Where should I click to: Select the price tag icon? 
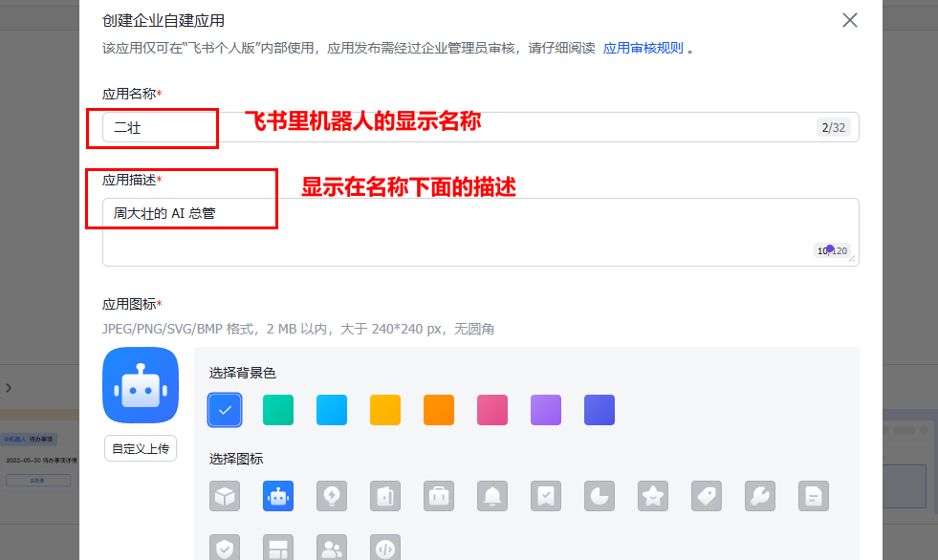(707, 496)
